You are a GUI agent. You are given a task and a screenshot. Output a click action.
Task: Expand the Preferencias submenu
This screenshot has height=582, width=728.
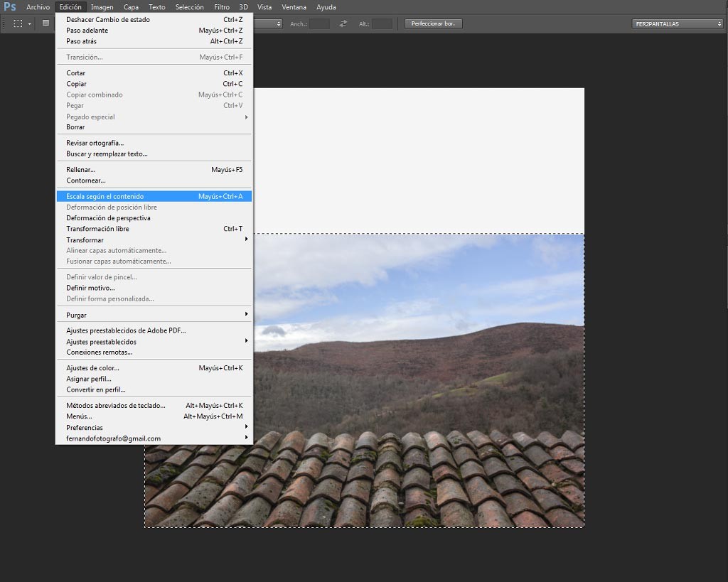pyautogui.click(x=154, y=427)
